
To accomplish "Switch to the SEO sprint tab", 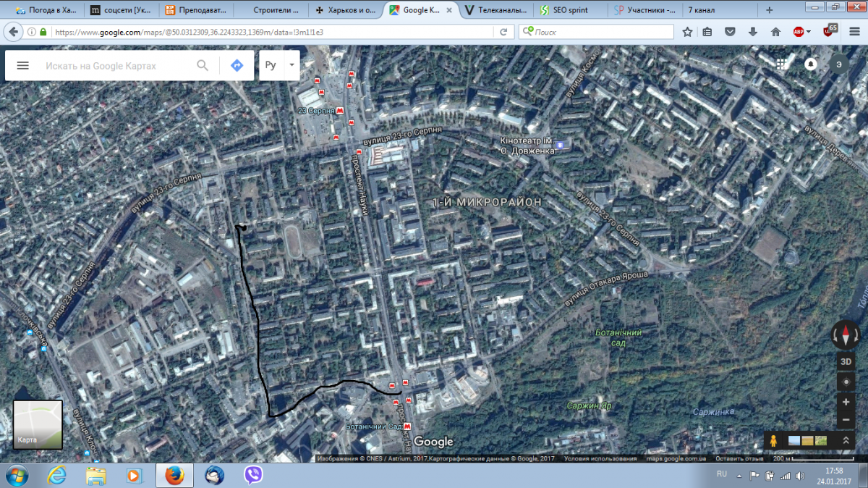I will [x=568, y=10].
